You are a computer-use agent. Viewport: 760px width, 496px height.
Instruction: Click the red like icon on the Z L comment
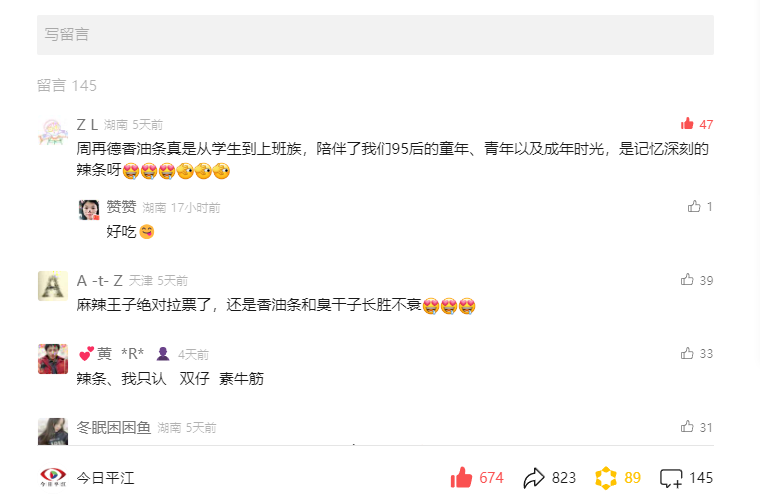(687, 124)
